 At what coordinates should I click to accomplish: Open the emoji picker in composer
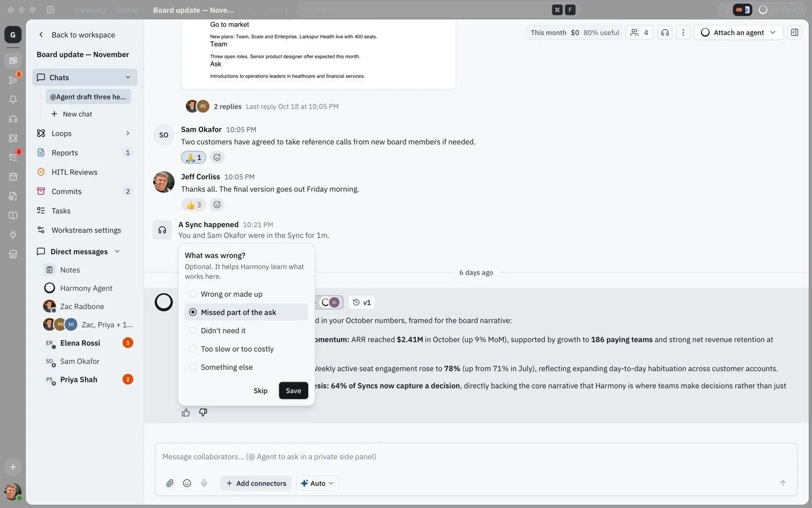coord(187,483)
